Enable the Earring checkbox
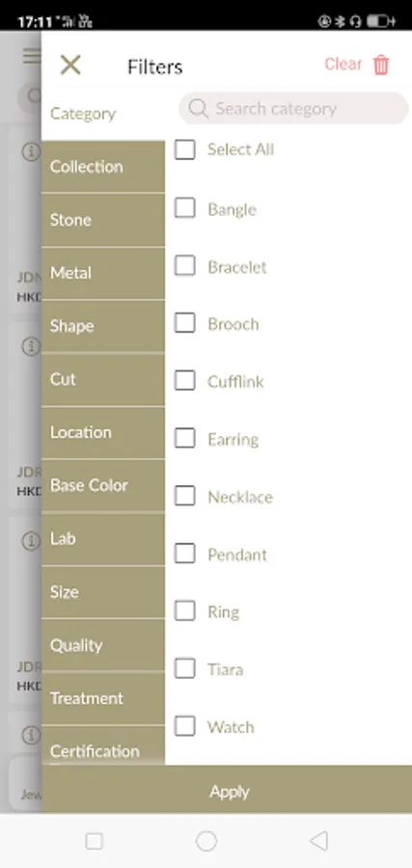The image size is (412, 868). [185, 439]
